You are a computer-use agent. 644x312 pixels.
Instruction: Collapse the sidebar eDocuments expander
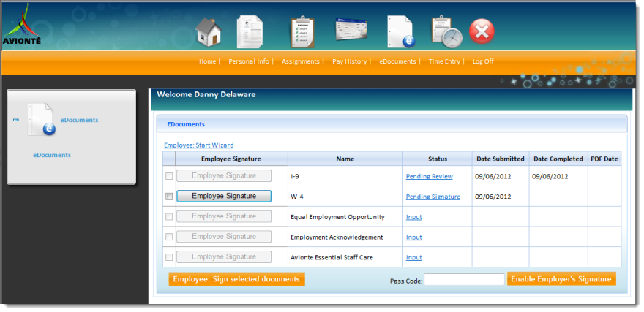(16, 120)
